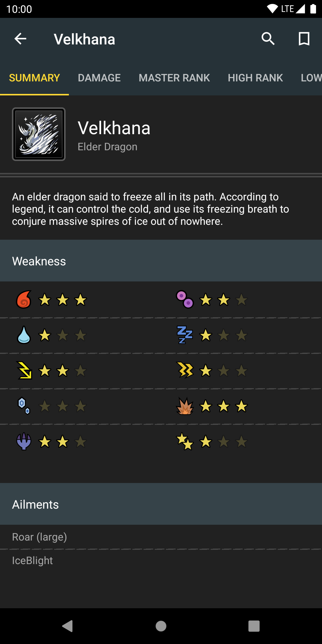Tap the sleep Zz icon
322x644 pixels.
point(185,335)
